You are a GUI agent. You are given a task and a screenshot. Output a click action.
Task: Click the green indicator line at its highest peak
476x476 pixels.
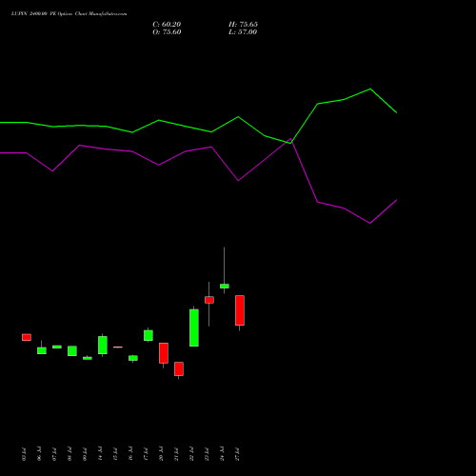(370, 89)
